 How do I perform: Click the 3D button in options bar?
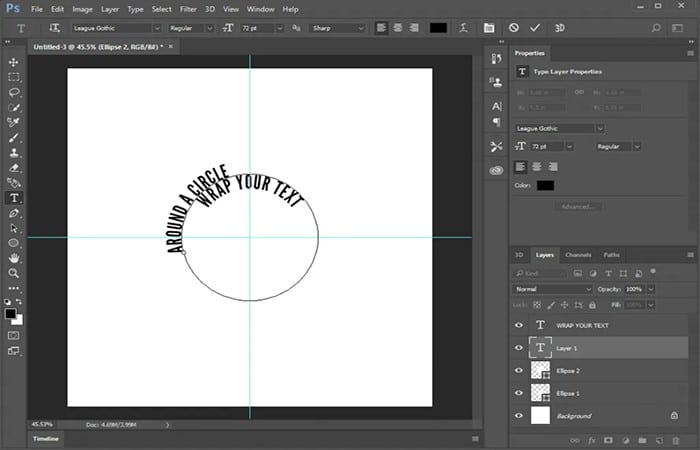(x=559, y=28)
